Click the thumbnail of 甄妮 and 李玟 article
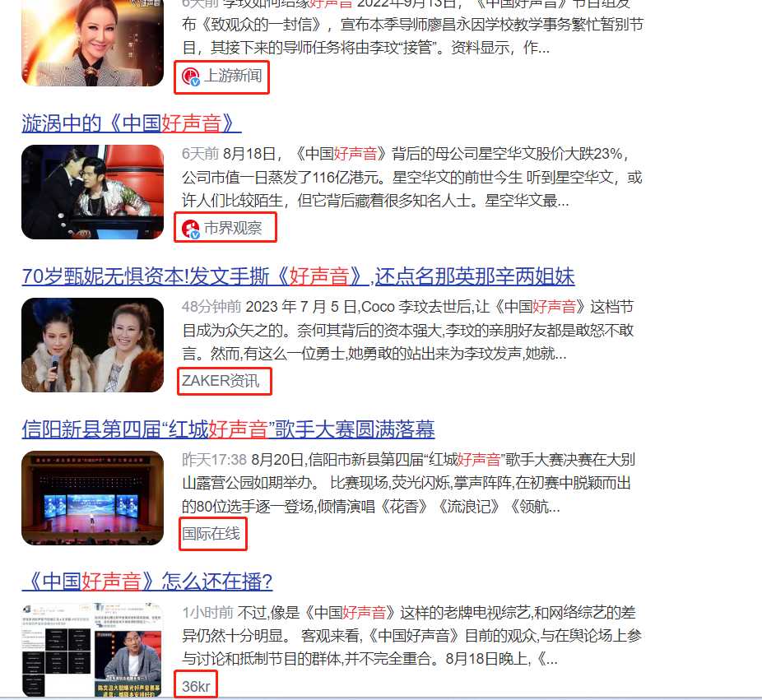Screen dimensions: 762x700 pyautogui.click(x=92, y=345)
